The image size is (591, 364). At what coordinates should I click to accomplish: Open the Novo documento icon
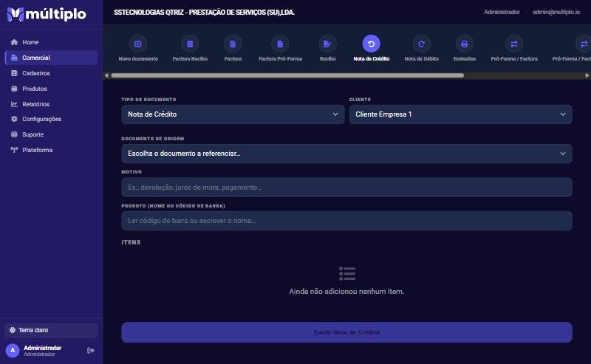coord(138,44)
